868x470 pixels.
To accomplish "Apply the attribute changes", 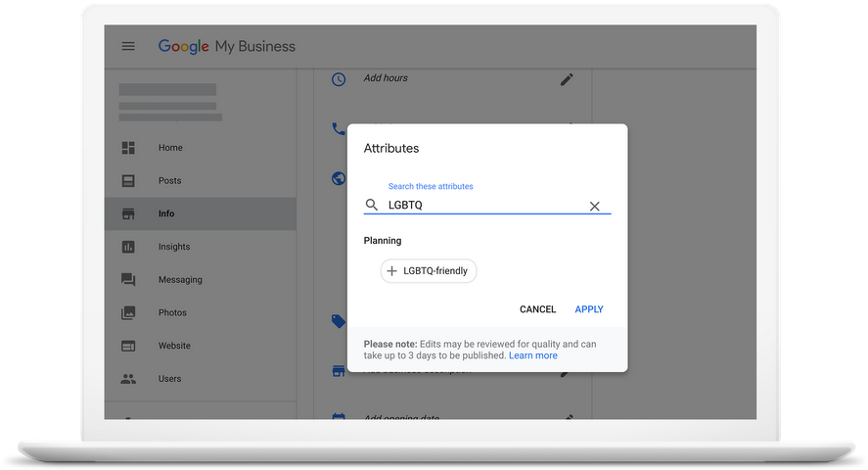I will [x=589, y=309].
